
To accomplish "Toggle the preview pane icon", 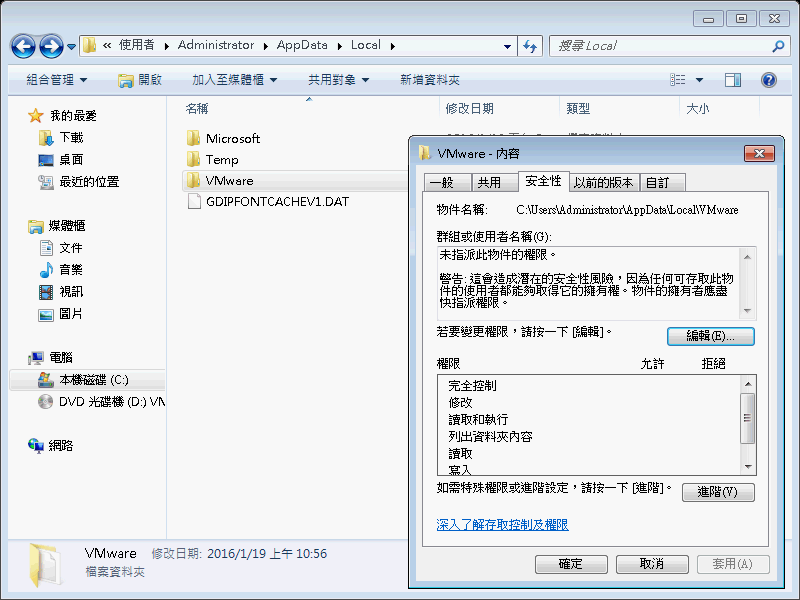I will pyautogui.click(x=733, y=80).
